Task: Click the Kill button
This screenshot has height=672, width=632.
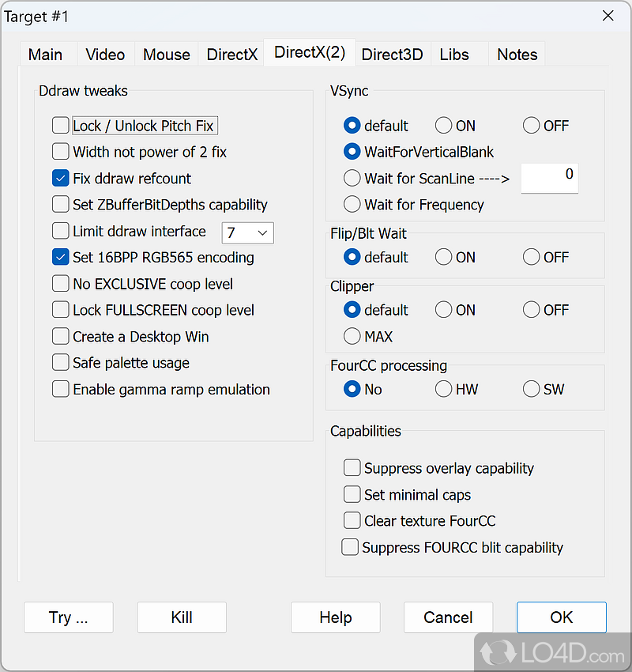Action: (x=182, y=617)
